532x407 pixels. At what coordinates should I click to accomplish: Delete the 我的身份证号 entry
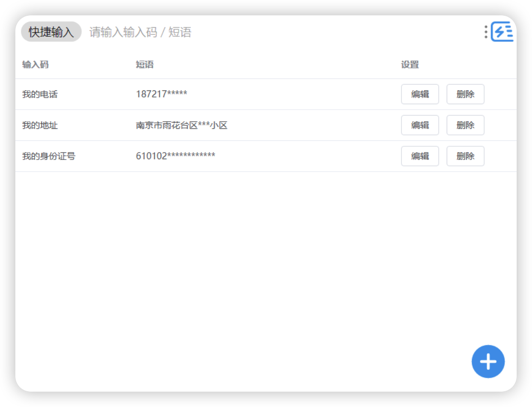click(465, 156)
